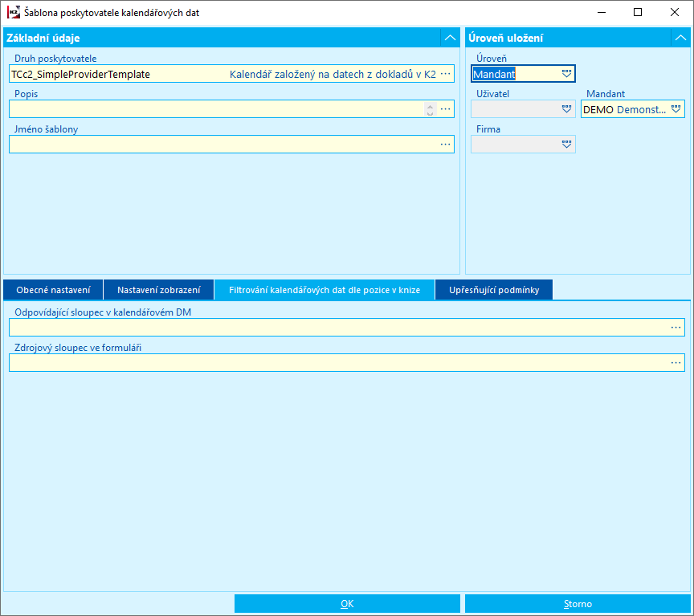Open the Uživatel dropdown
Image resolution: width=694 pixels, height=616 pixels.
pyautogui.click(x=566, y=109)
